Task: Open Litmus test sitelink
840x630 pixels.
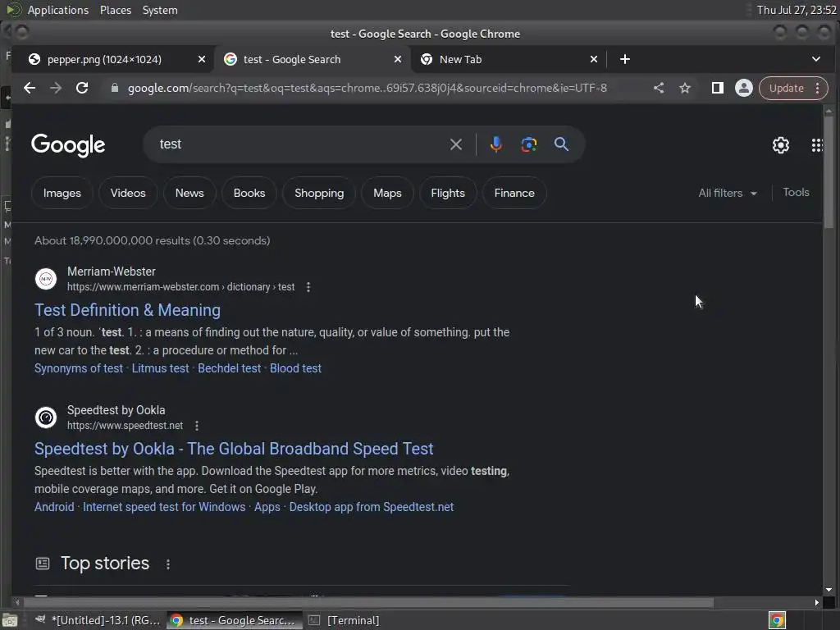Action: click(x=160, y=368)
